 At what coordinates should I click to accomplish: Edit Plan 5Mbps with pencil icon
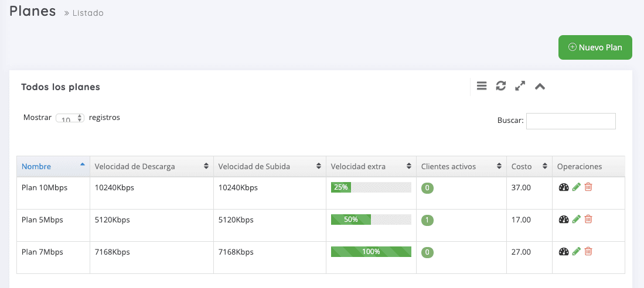click(x=576, y=219)
